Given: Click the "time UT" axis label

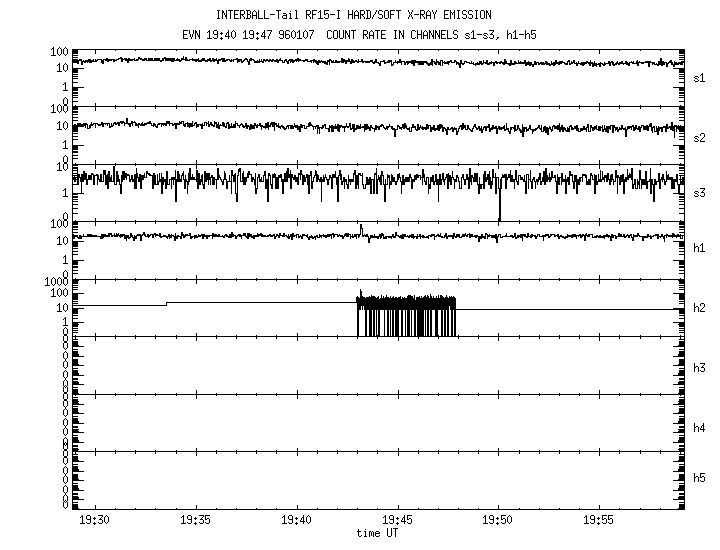Looking at the screenshot, I should (378, 534).
